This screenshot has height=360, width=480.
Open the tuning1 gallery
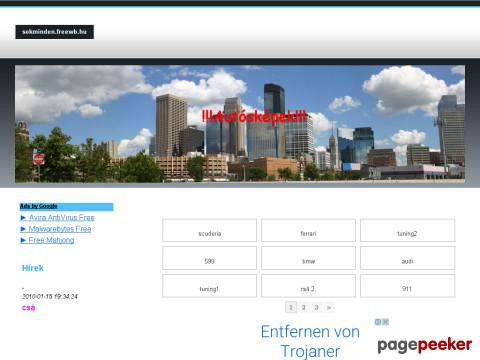(x=210, y=286)
